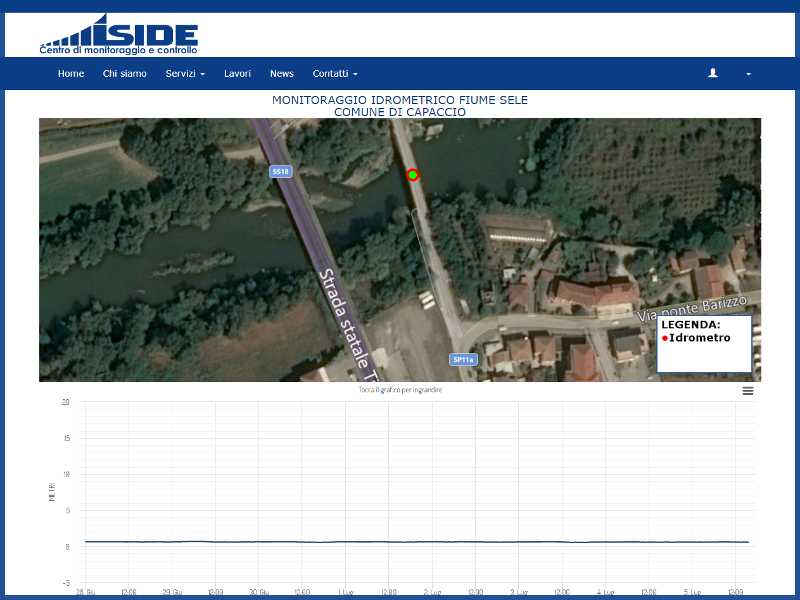The height and width of the screenshot is (600, 800).
Task: Click the 'Via ponte Barizzo' map label
Action: [692, 308]
